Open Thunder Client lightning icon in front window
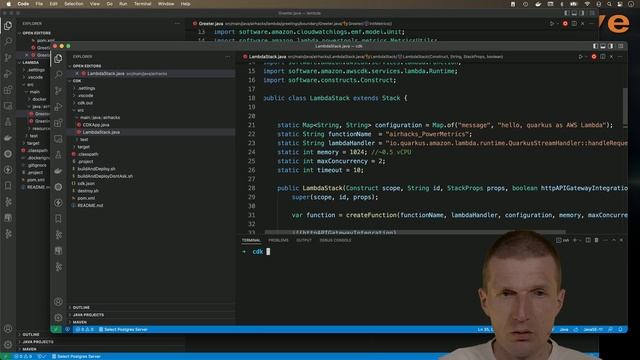The image size is (640, 360). tap(58, 203)
